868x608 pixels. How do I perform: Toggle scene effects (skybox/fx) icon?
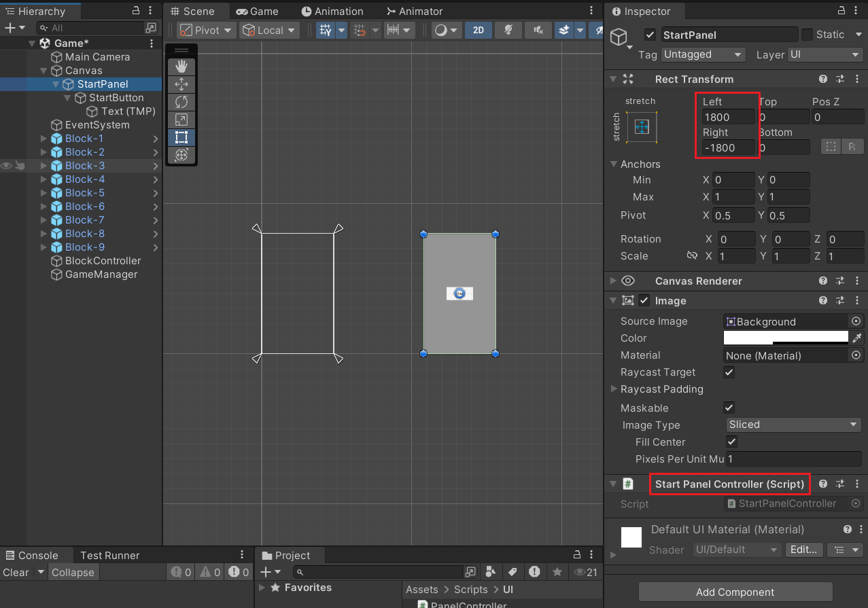pyautogui.click(x=564, y=31)
